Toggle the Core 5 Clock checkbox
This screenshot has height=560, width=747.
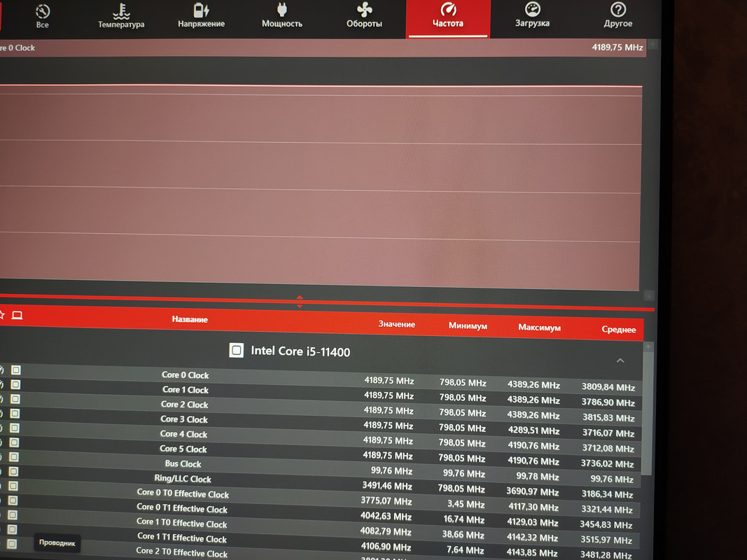(14, 442)
